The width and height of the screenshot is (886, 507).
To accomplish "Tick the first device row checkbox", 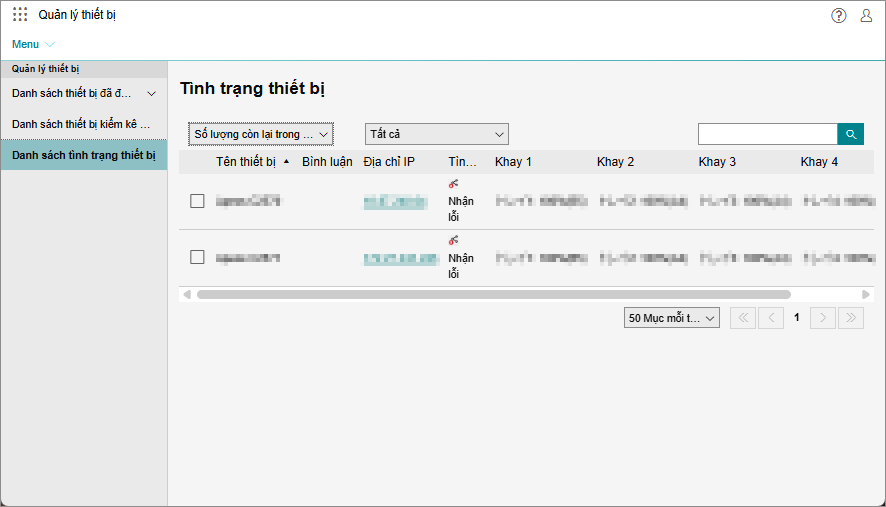I will [197, 201].
